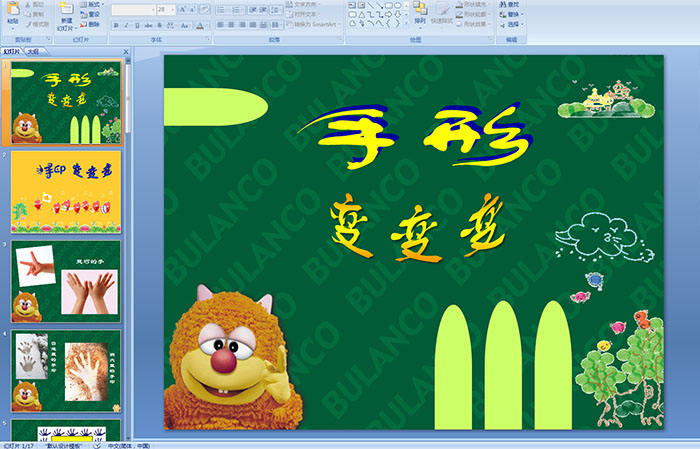Pick the triangle shape in gallery
The height and width of the screenshot is (449, 700).
tap(362, 15)
